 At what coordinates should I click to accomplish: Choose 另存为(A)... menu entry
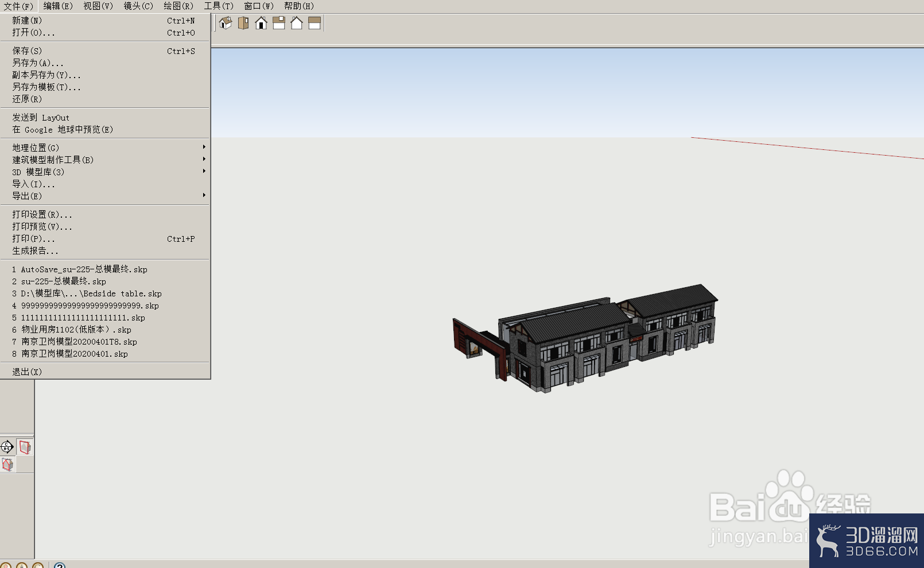(x=105, y=63)
